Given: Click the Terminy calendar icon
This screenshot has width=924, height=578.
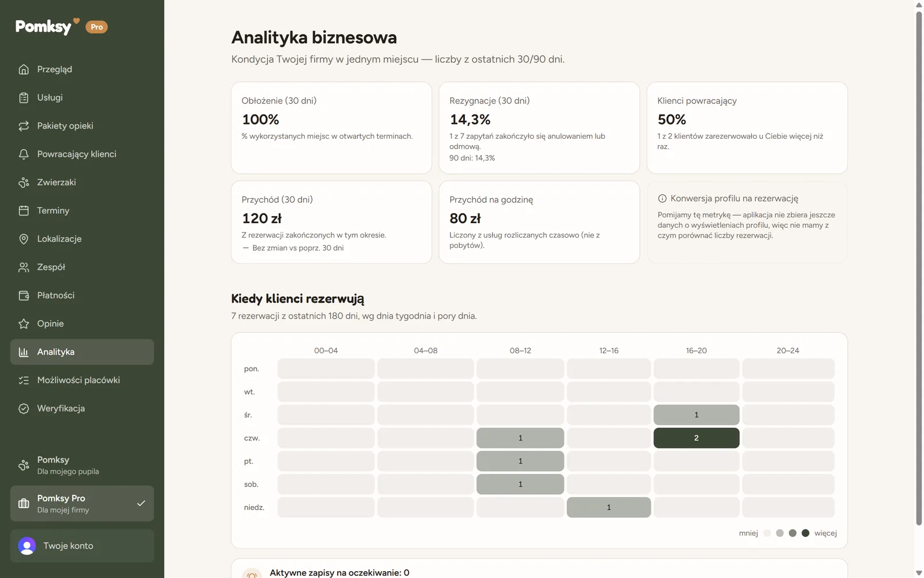Looking at the screenshot, I should [24, 210].
